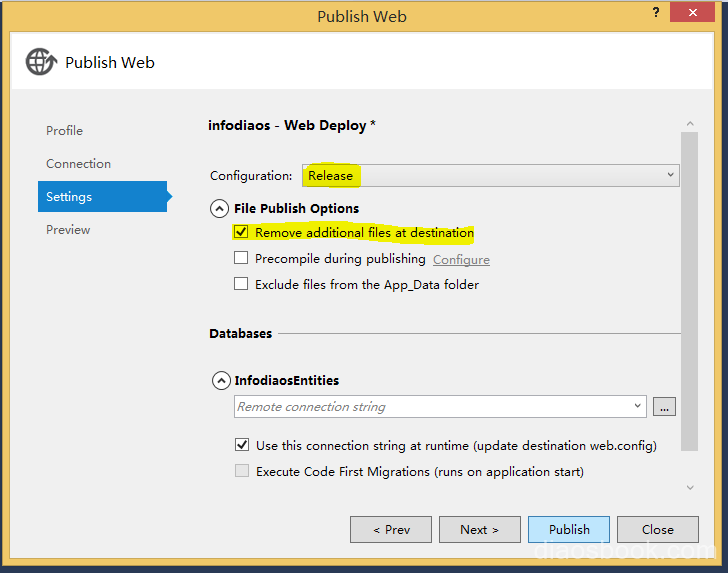Go back with the < Prev button
The height and width of the screenshot is (573, 728).
pyautogui.click(x=391, y=530)
